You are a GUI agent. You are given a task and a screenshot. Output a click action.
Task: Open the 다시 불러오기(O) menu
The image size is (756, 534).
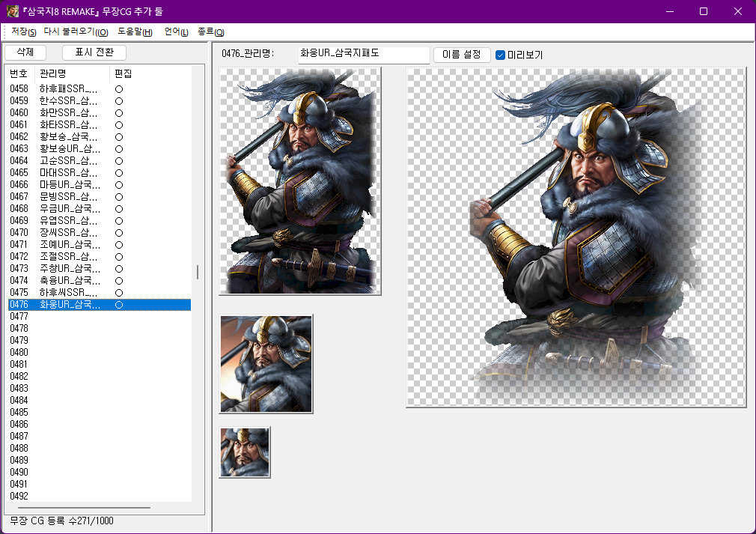tap(76, 32)
